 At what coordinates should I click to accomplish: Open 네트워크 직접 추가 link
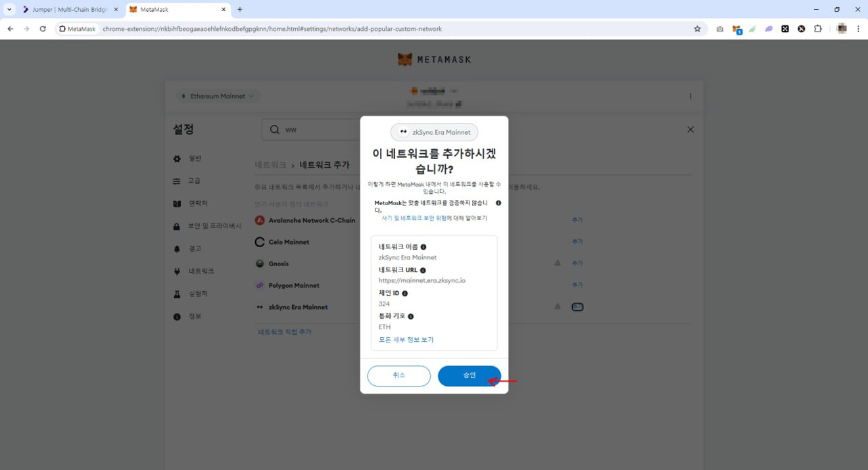click(x=285, y=332)
